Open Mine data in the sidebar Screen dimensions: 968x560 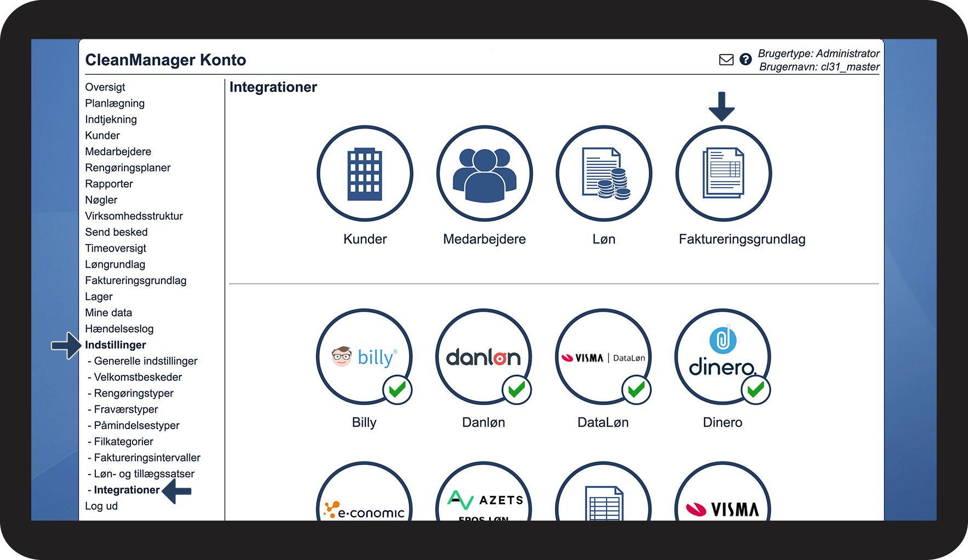click(x=108, y=313)
